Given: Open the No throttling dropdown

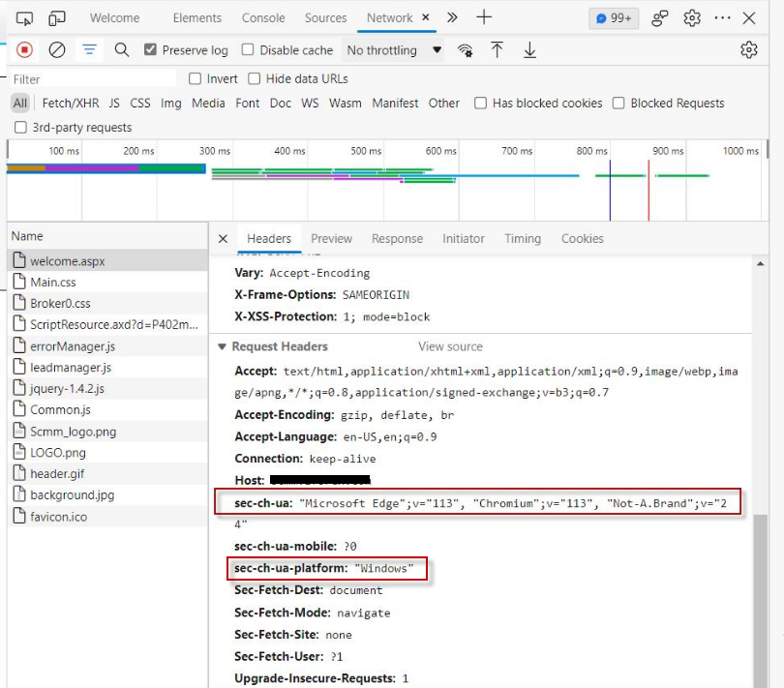Looking at the screenshot, I should tap(392, 49).
